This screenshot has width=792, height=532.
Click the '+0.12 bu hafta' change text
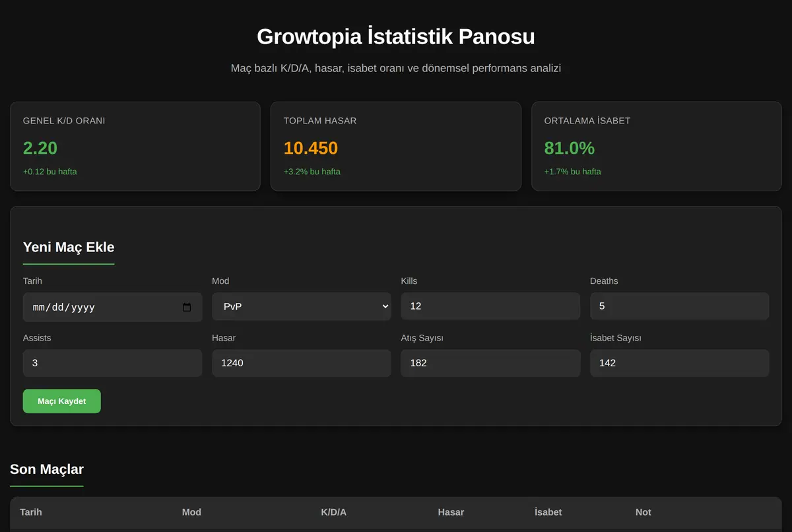pyautogui.click(x=50, y=172)
